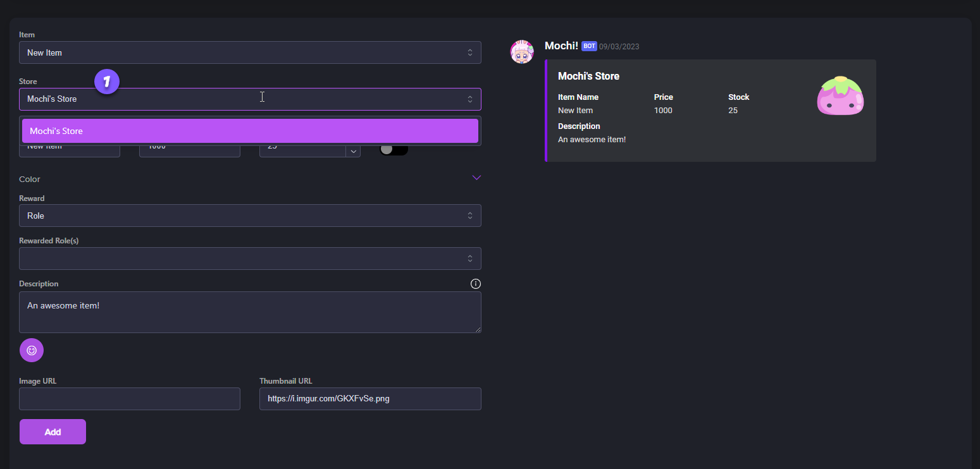This screenshot has width=980, height=469.
Task: Click the Description info icon
Action: tap(476, 284)
